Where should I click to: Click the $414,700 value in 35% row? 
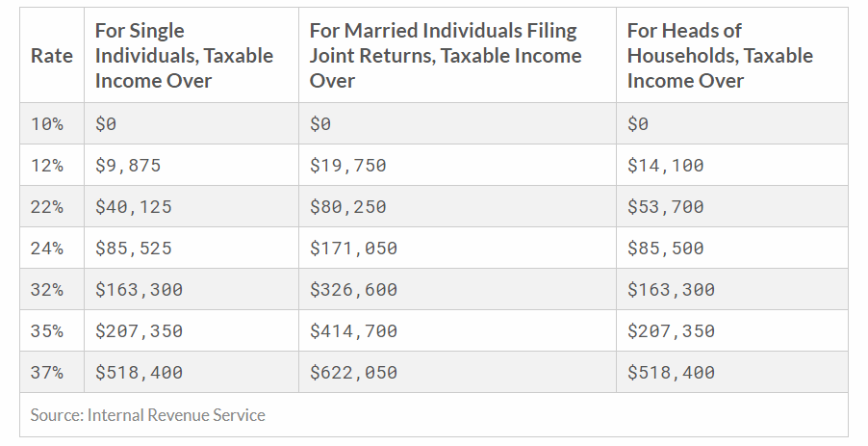(x=353, y=330)
